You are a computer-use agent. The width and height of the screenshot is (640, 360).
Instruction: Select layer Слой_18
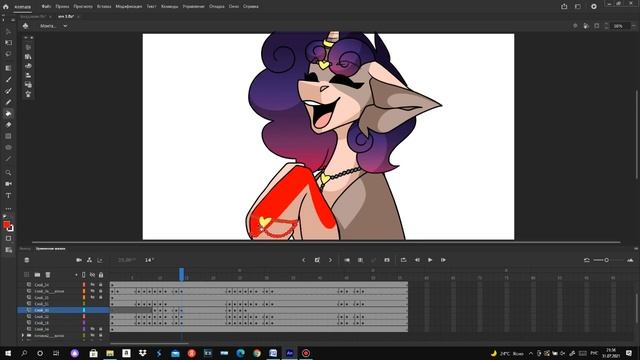coord(42,323)
